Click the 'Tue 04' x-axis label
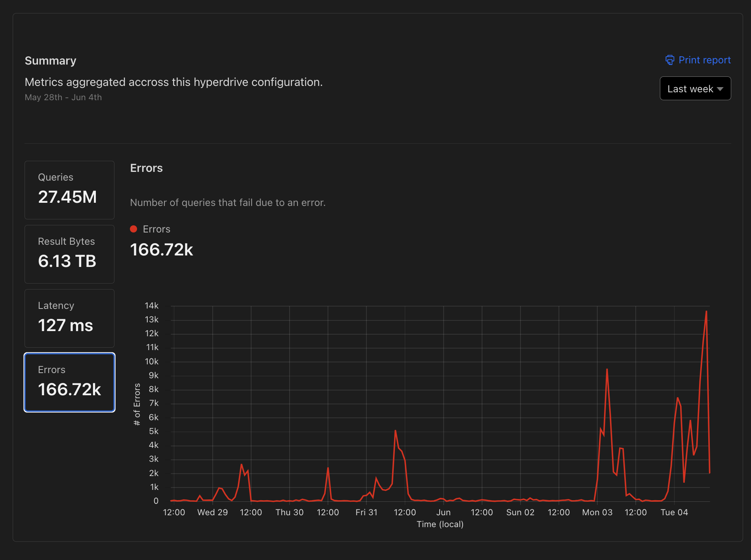The width and height of the screenshot is (751, 560). [x=674, y=512]
